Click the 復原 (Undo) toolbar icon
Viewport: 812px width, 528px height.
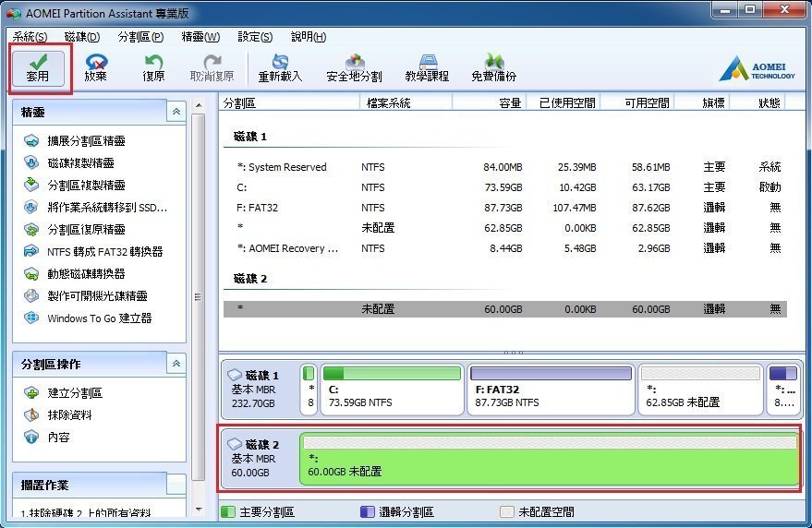point(153,68)
